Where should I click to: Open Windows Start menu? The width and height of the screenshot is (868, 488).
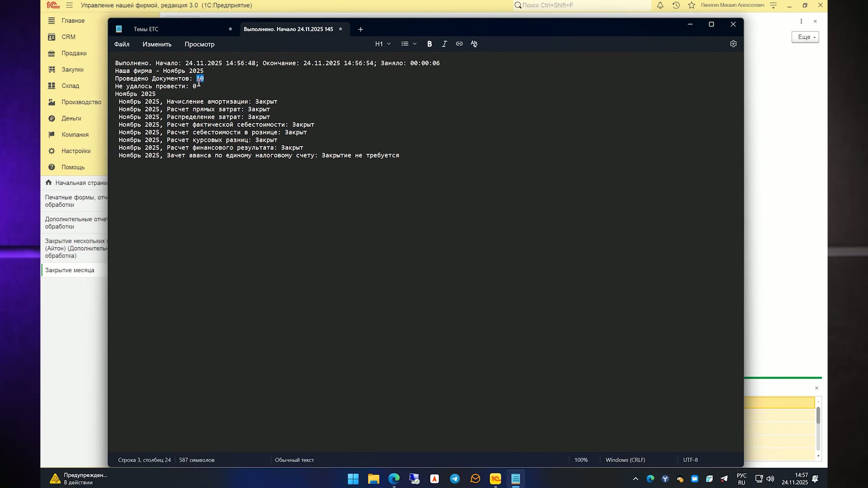coord(353,479)
